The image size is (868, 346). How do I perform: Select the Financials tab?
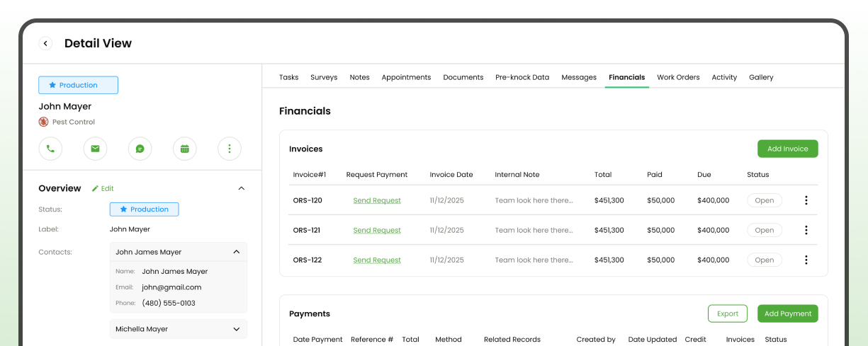(627, 77)
